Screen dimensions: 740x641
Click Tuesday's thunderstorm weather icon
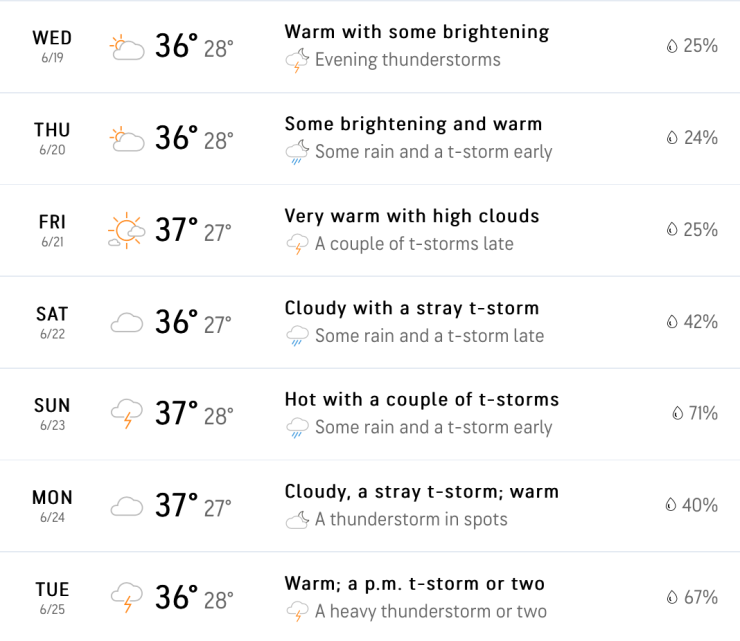[x=126, y=598]
